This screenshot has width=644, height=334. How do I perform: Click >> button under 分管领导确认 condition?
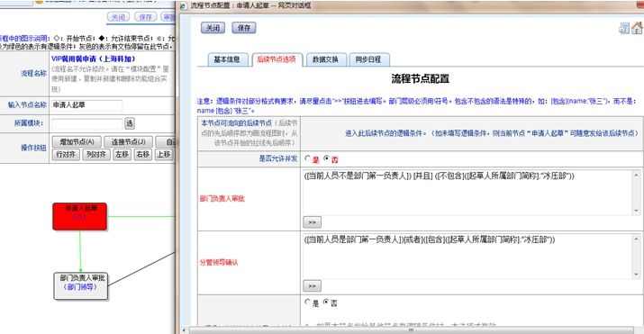tap(313, 285)
